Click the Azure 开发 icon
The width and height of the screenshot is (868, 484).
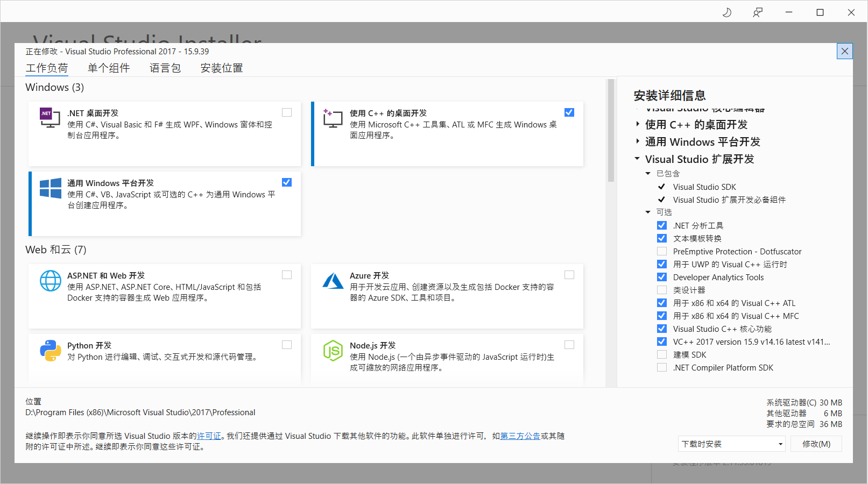(333, 281)
